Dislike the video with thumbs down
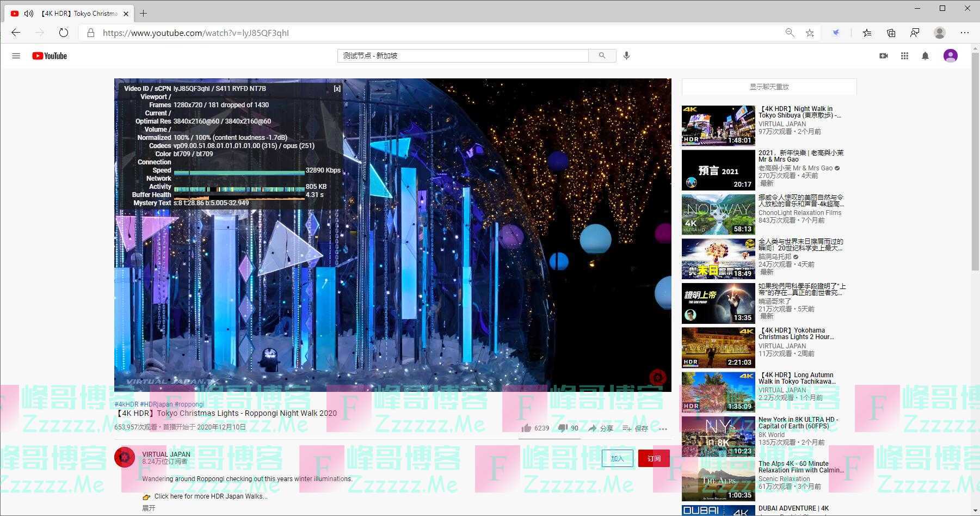The width and height of the screenshot is (980, 516). (x=563, y=428)
